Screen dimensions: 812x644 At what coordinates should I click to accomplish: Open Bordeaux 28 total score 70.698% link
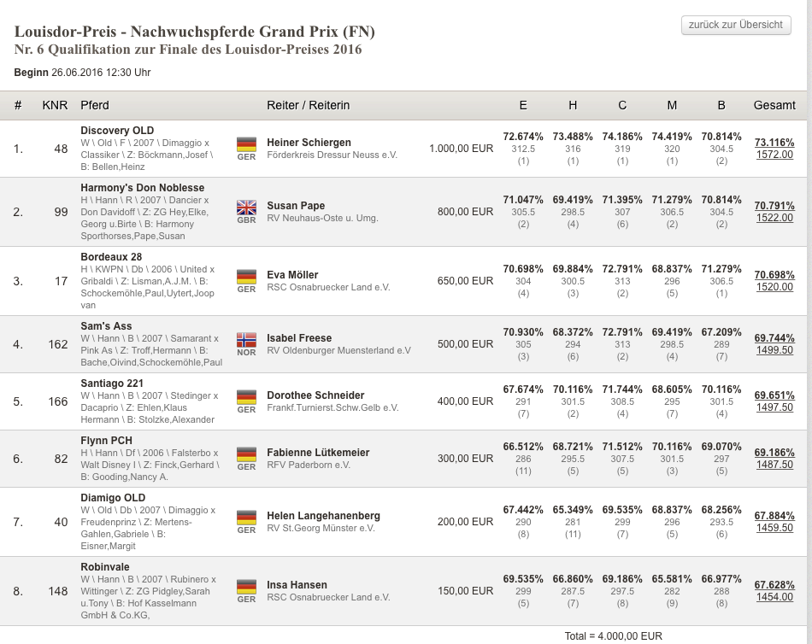[x=774, y=275]
